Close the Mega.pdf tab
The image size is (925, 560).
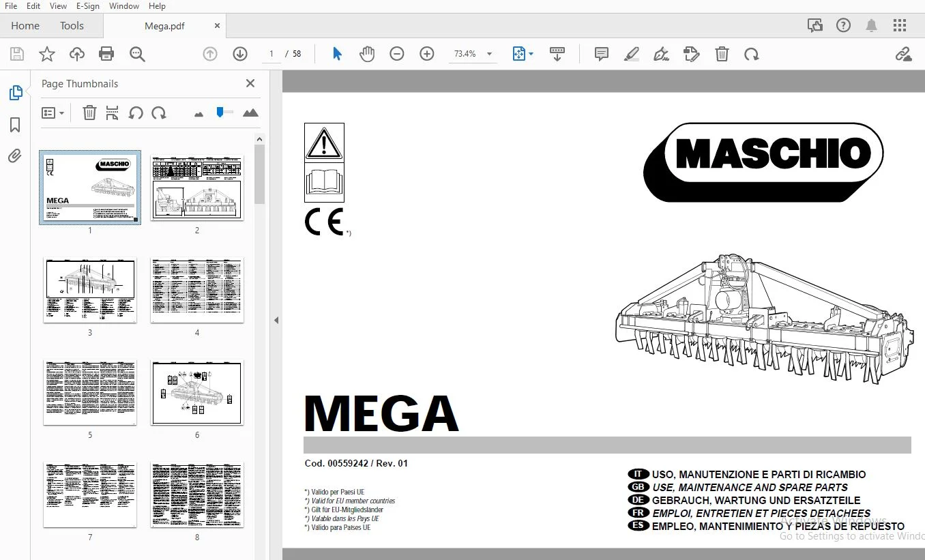click(218, 26)
